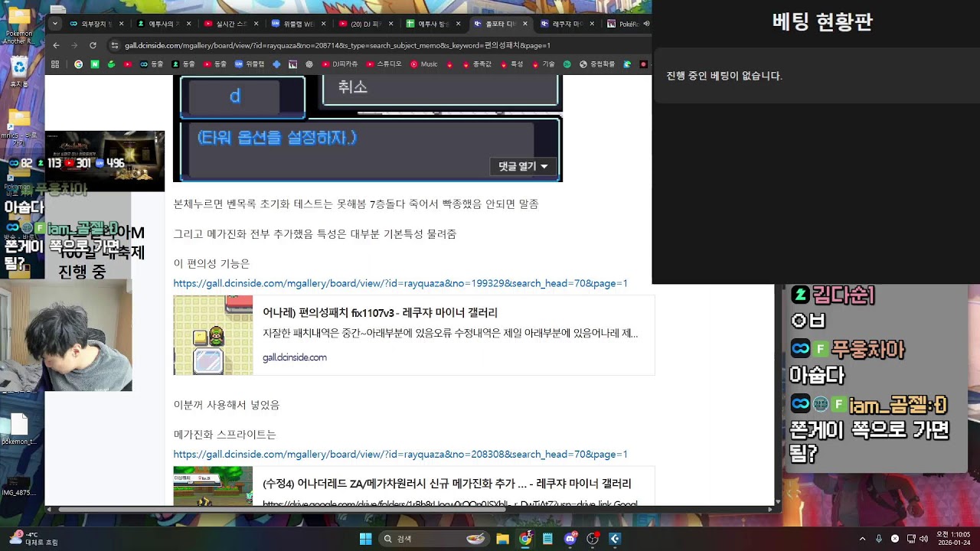Open the 중첩확률 bookmark
Screen dimensions: 980x551
tap(597, 64)
